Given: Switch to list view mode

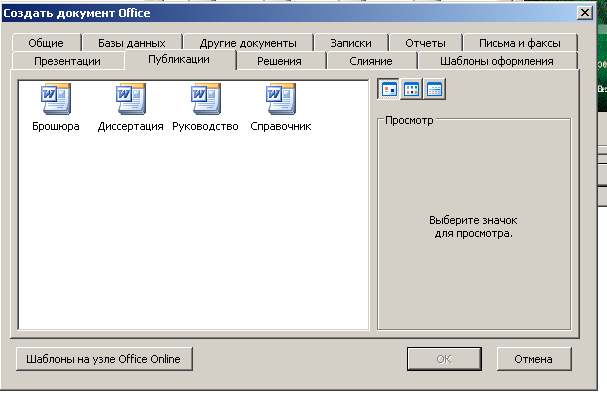Looking at the screenshot, I should (411, 89).
